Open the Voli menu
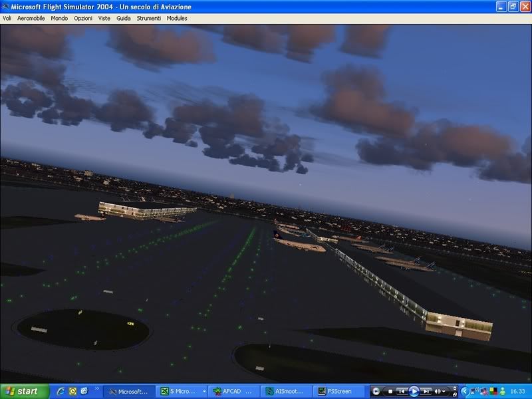Image resolution: width=532 pixels, height=399 pixels. point(7,19)
